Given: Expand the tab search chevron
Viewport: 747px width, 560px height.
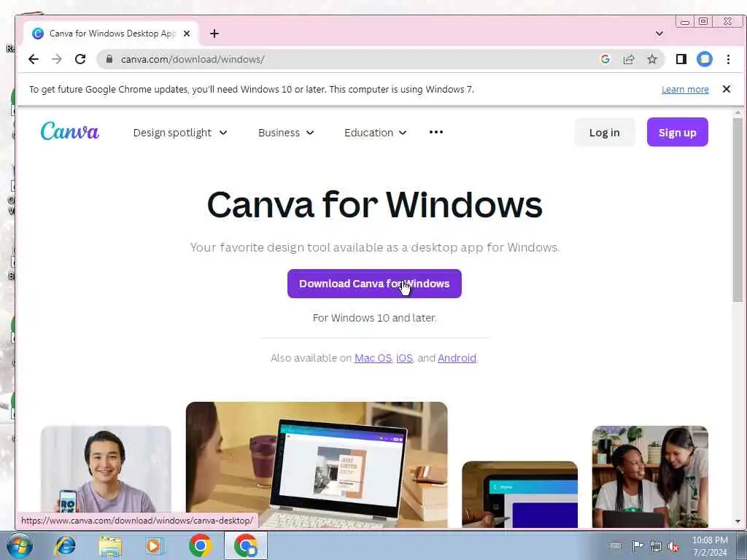Looking at the screenshot, I should 659,34.
